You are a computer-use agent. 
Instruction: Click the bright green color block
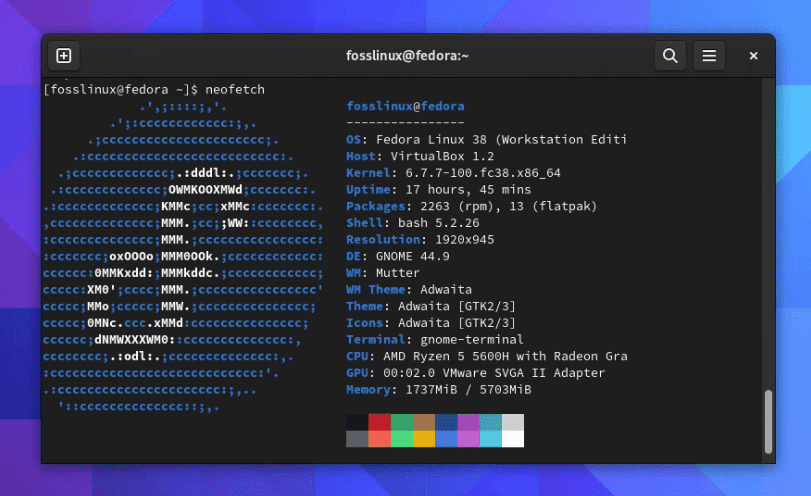point(401,439)
